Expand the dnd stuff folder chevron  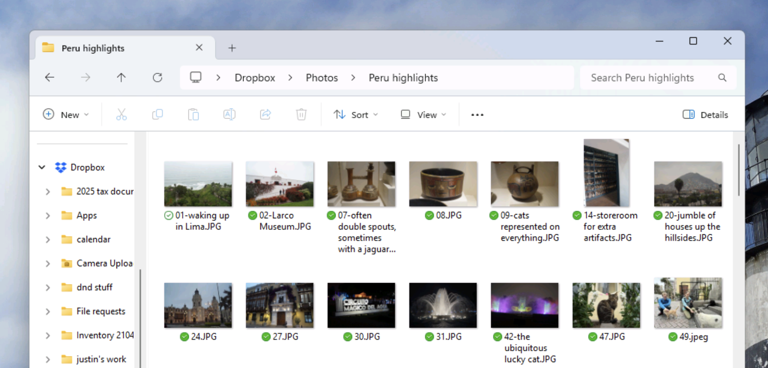48,288
